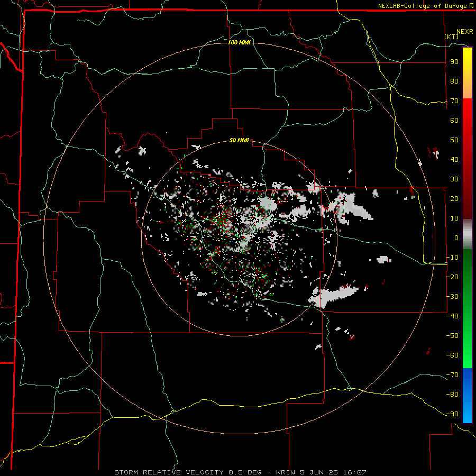
Task: Click the 10 value on velocity scale
Action: [x=454, y=218]
